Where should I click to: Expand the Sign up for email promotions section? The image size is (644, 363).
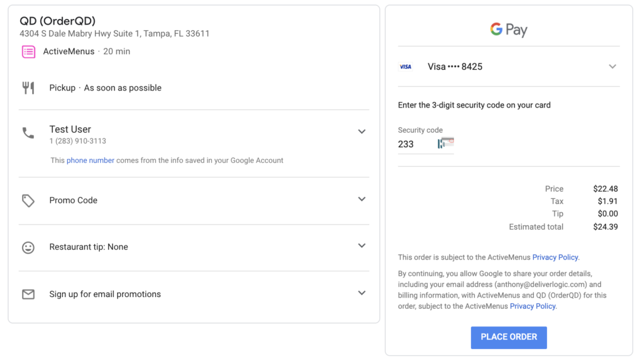point(362,293)
